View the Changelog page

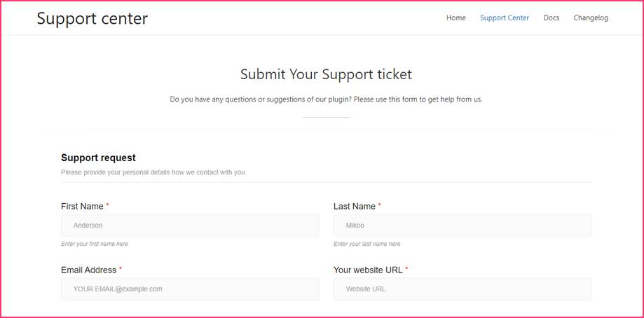[590, 18]
